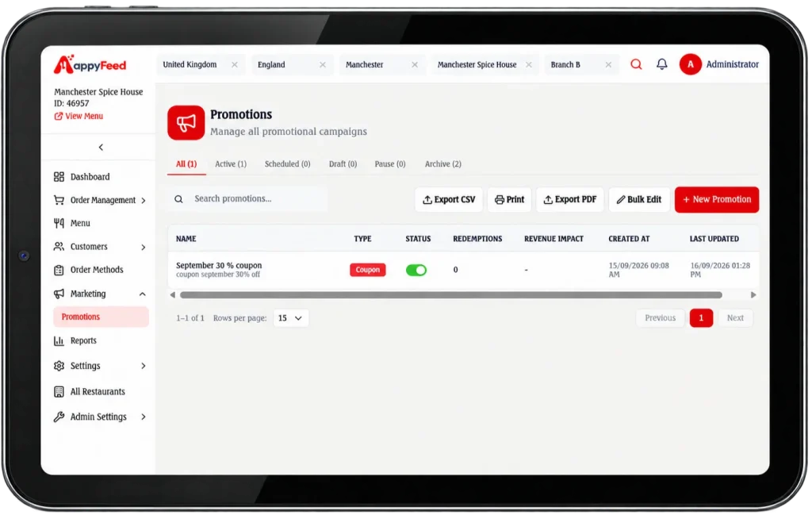Click the Customers people icon

[x=59, y=247]
